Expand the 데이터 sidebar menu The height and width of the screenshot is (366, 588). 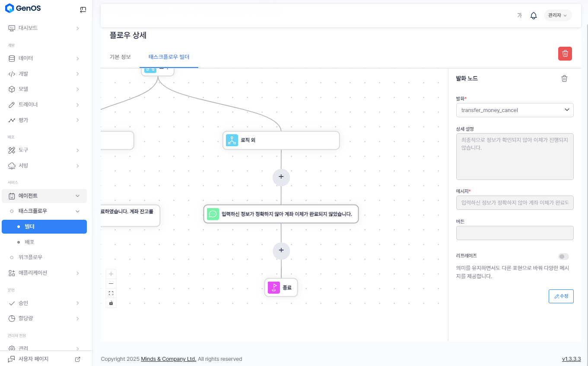pyautogui.click(x=43, y=58)
